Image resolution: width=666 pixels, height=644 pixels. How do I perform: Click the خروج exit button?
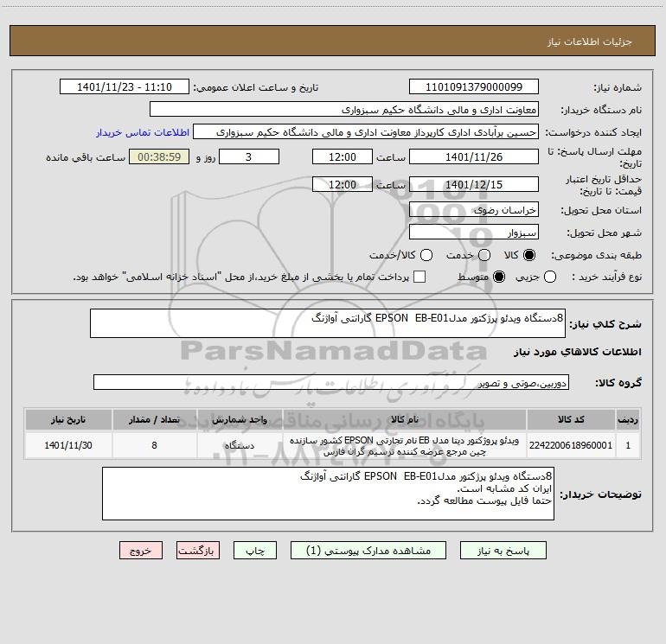[x=141, y=551]
